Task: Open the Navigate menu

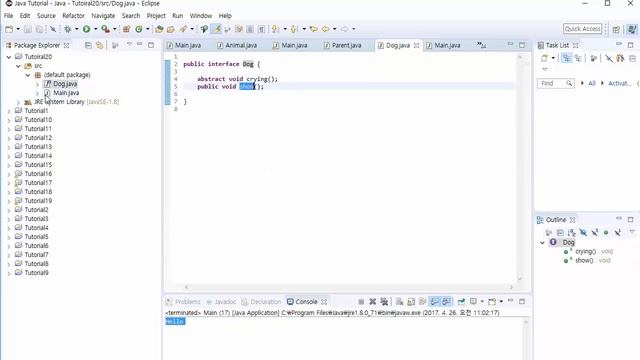Action: (103, 16)
